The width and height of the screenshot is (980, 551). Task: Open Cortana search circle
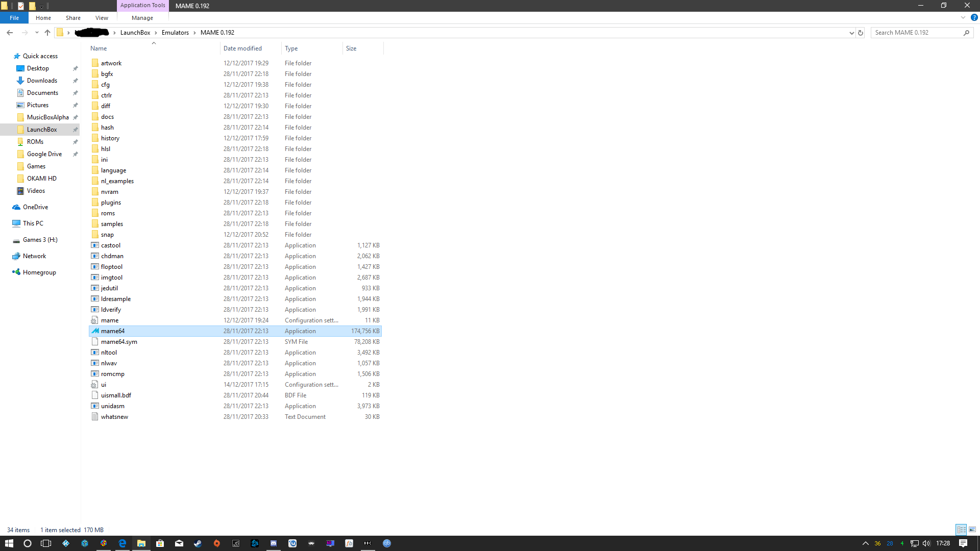point(28,543)
